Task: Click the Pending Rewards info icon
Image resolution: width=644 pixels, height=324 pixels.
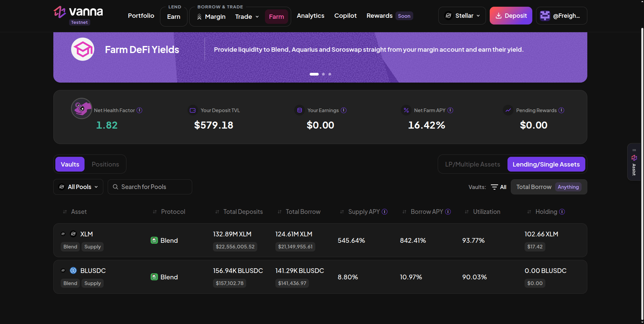Action: click(x=561, y=110)
